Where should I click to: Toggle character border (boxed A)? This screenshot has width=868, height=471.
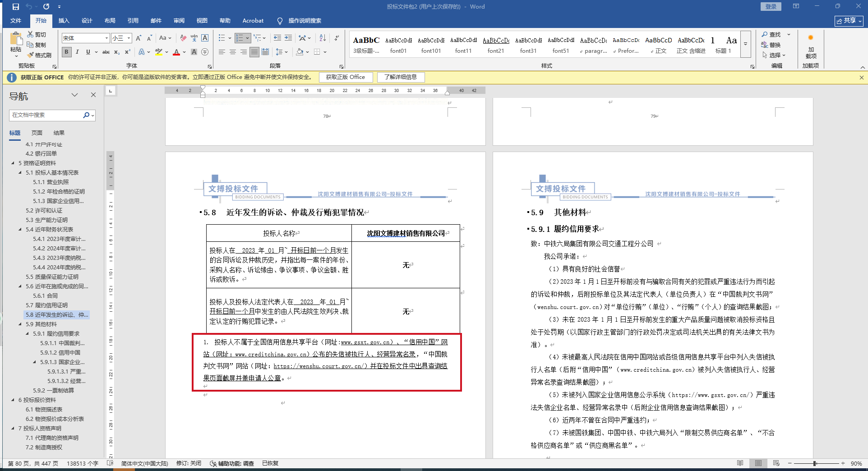205,38
